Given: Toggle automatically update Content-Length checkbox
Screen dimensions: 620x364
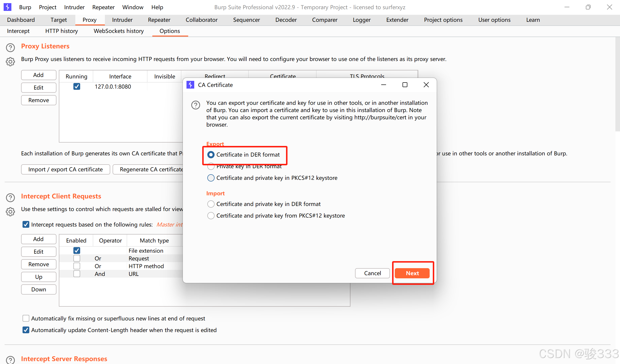Looking at the screenshot, I should click(26, 330).
